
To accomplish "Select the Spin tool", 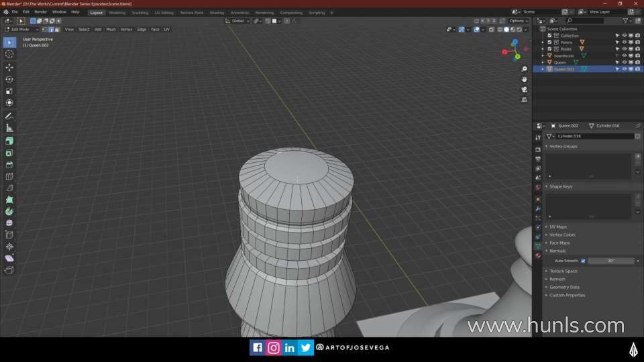I will (9, 211).
